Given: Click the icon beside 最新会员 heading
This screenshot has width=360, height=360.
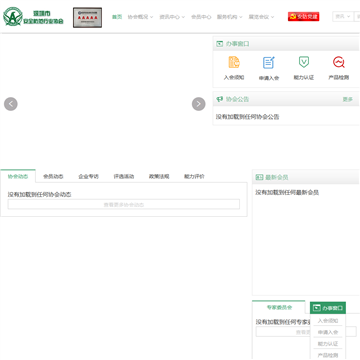Looking at the screenshot, I should click(x=259, y=177).
